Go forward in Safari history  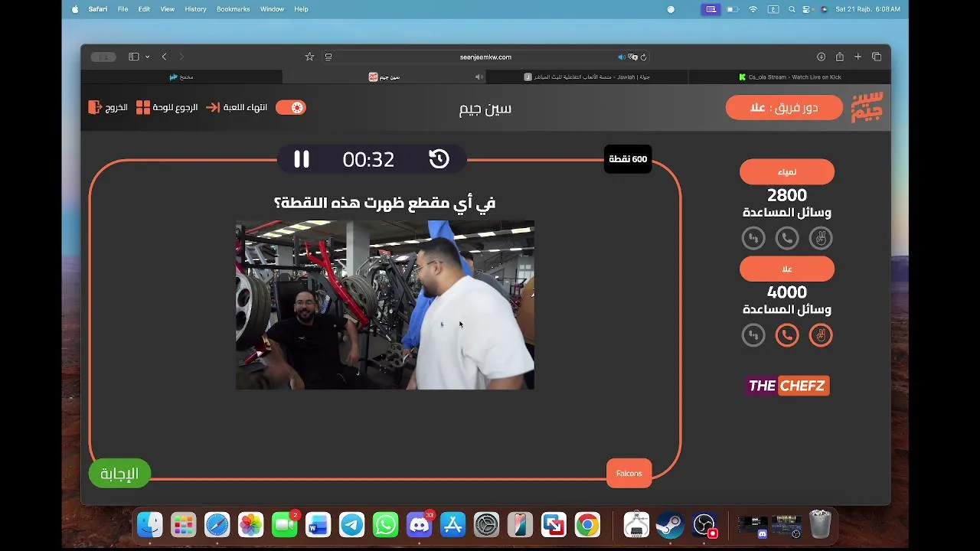tap(181, 57)
